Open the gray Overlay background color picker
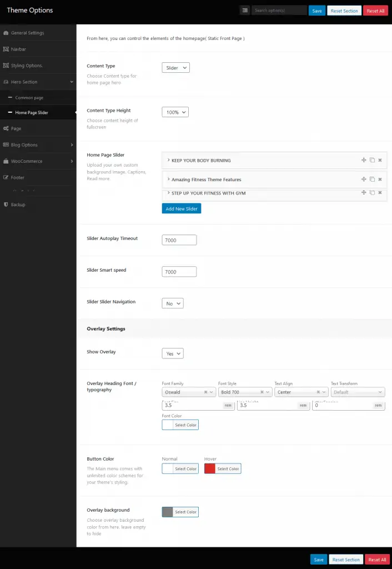 tap(180, 512)
